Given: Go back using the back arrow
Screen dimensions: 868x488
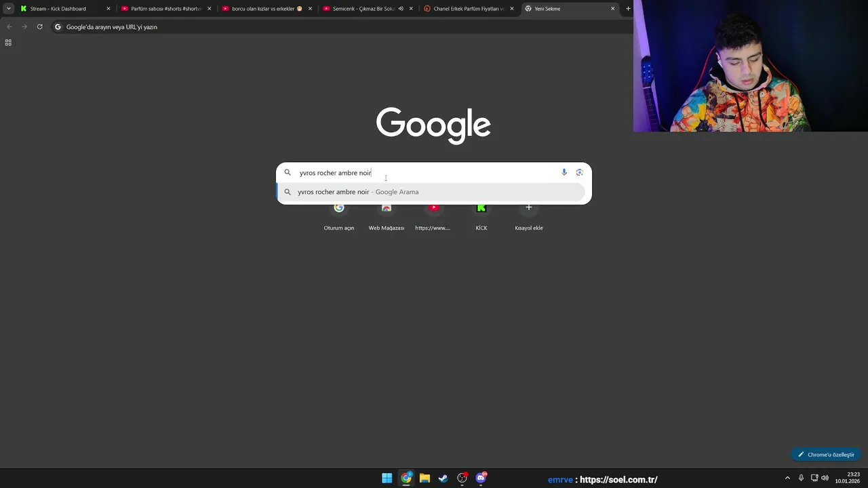Looking at the screenshot, I should click(x=9, y=26).
